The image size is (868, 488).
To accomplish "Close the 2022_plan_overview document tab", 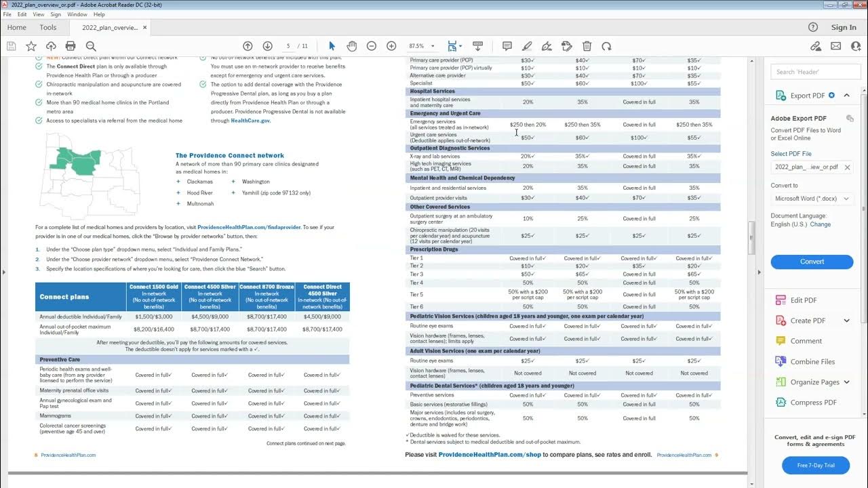I will (145, 28).
